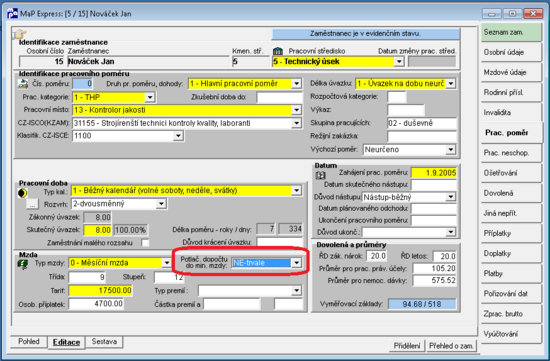Click the Třída field with 9

pos(87,277)
